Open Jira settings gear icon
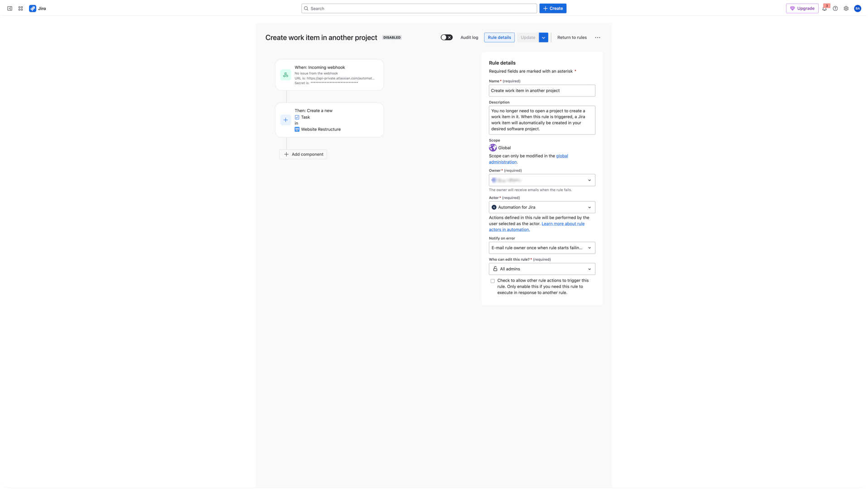Image resolution: width=868 pixels, height=489 pixels. [x=846, y=8]
